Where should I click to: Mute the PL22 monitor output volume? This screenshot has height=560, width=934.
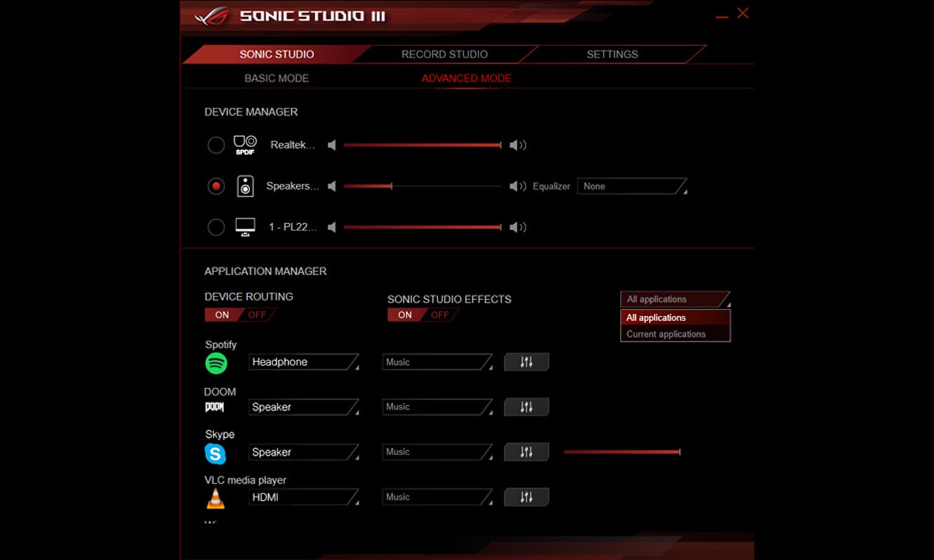(331, 228)
